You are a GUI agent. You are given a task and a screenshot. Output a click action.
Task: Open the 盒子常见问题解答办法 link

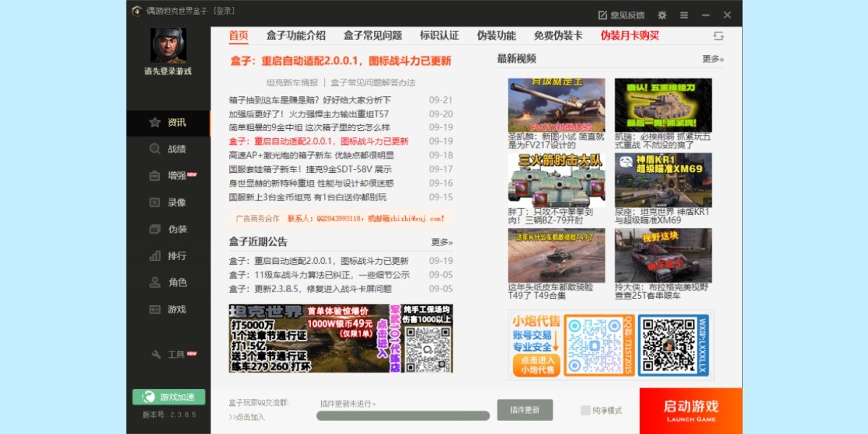(373, 82)
